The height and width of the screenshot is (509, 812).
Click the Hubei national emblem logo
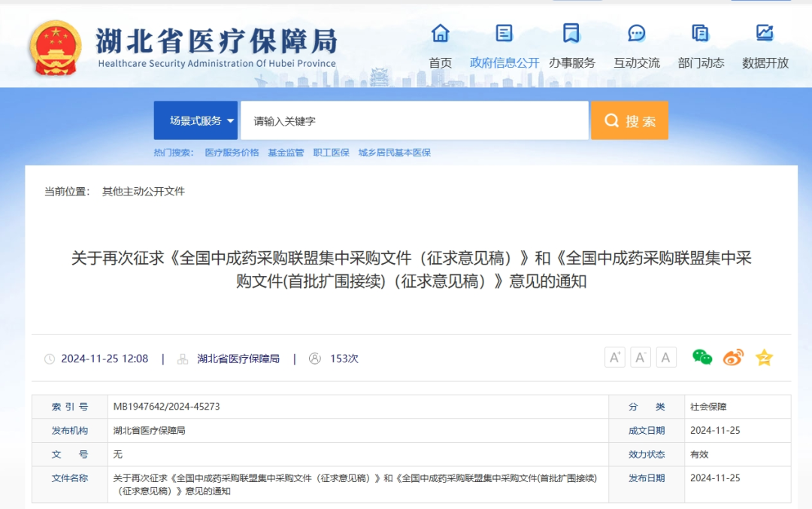pos(55,47)
